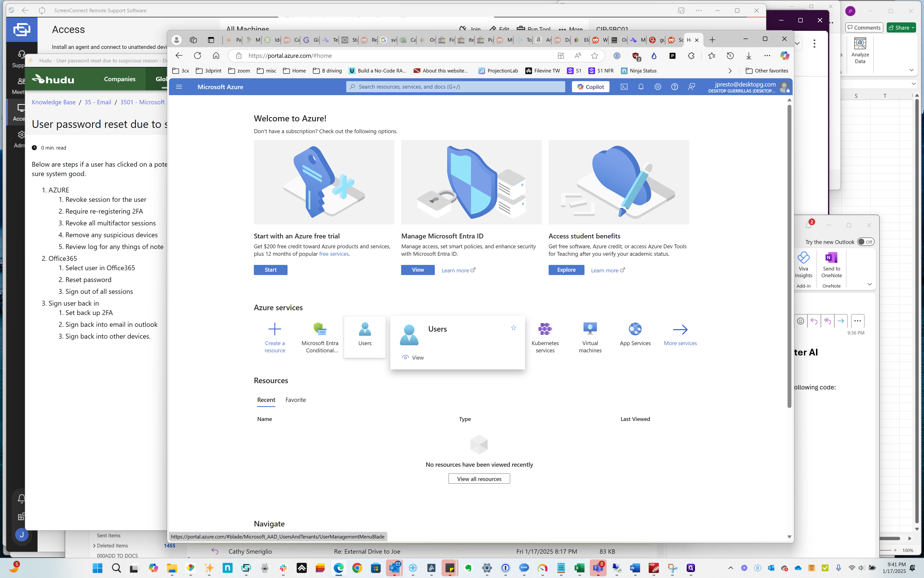Open the B driving bookmarks folder
This screenshot has height=578, width=924.
(327, 71)
